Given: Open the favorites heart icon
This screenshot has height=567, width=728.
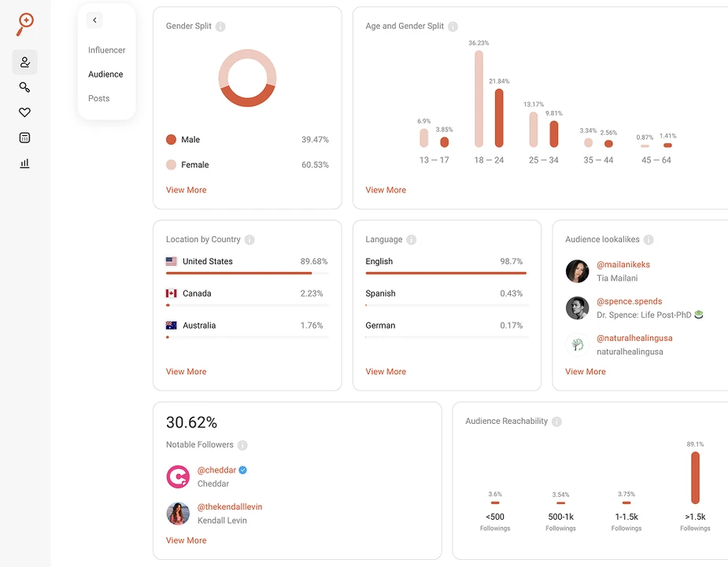Looking at the screenshot, I should pos(24,112).
